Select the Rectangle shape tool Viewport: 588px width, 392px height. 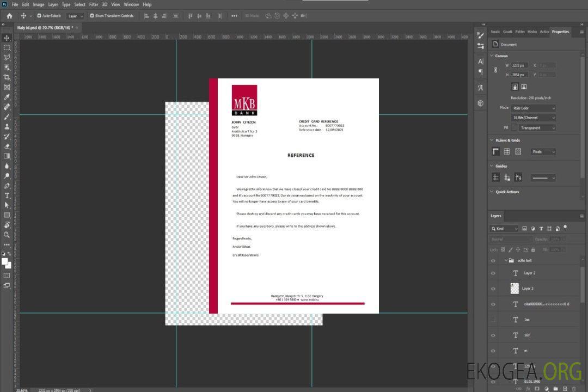[x=7, y=215]
